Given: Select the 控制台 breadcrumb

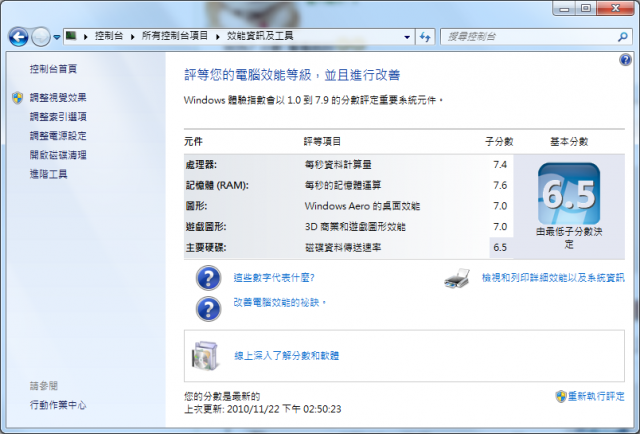Looking at the screenshot, I should pos(109,36).
